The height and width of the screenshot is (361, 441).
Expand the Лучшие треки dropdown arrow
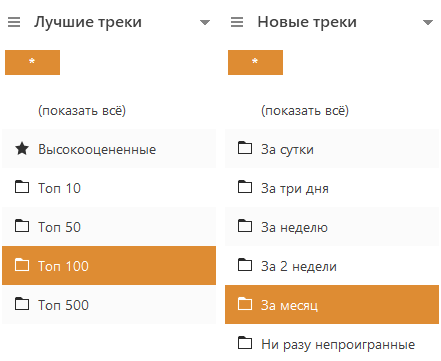click(205, 23)
